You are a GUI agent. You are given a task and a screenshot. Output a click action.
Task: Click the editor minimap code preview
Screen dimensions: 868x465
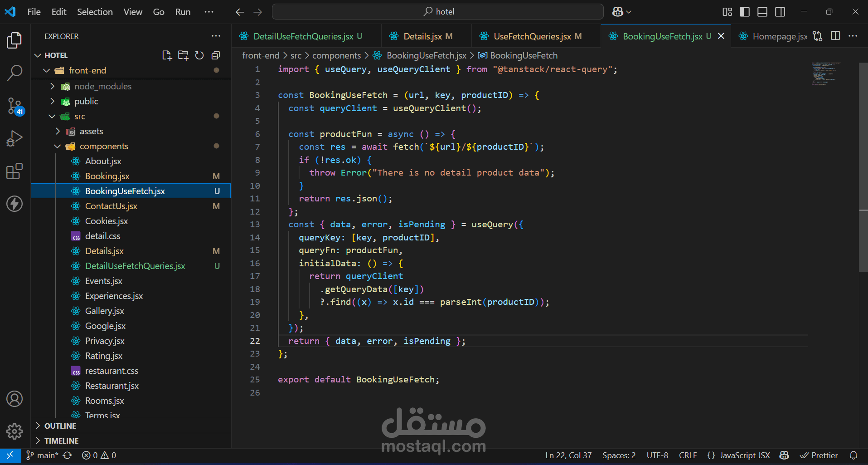[826, 74]
